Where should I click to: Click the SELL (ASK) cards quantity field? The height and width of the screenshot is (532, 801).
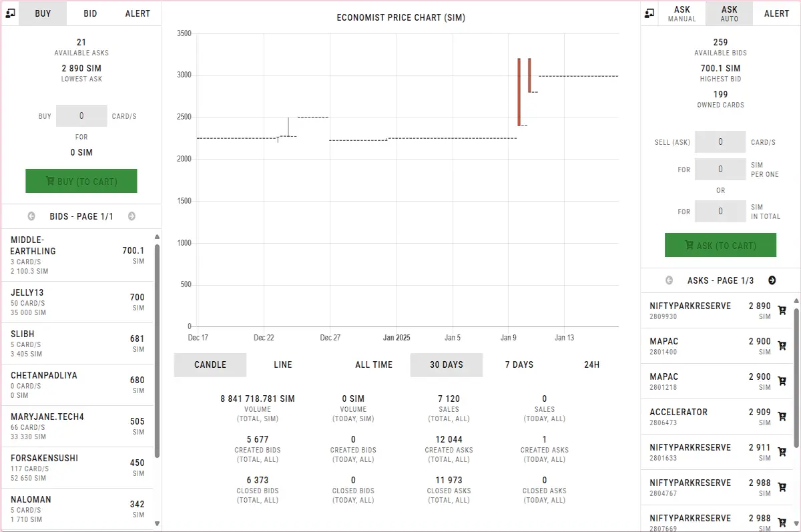720,142
